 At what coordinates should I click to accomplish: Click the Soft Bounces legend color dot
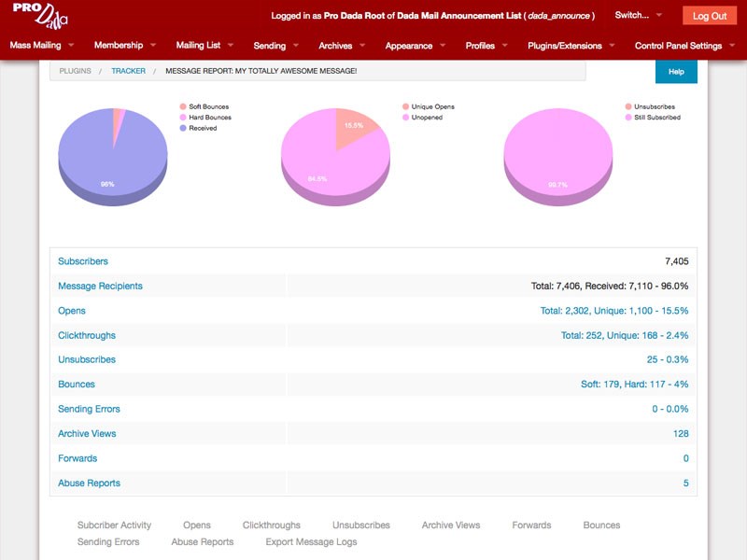[183, 107]
